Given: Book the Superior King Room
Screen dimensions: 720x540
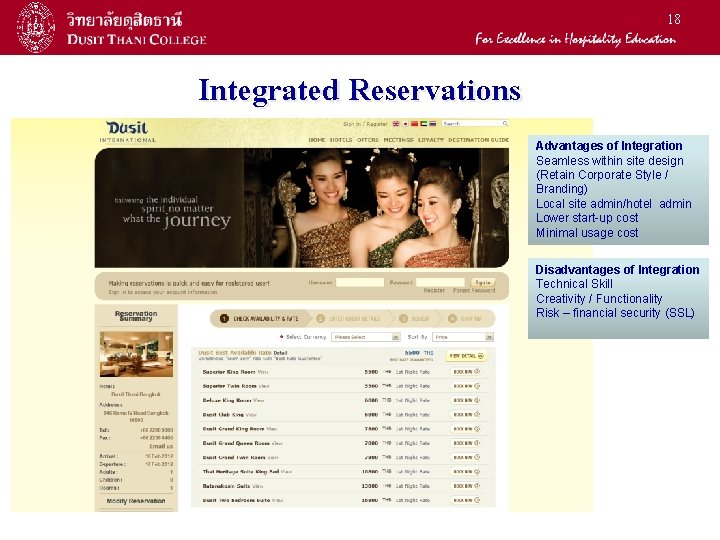Looking at the screenshot, I should (466, 372).
